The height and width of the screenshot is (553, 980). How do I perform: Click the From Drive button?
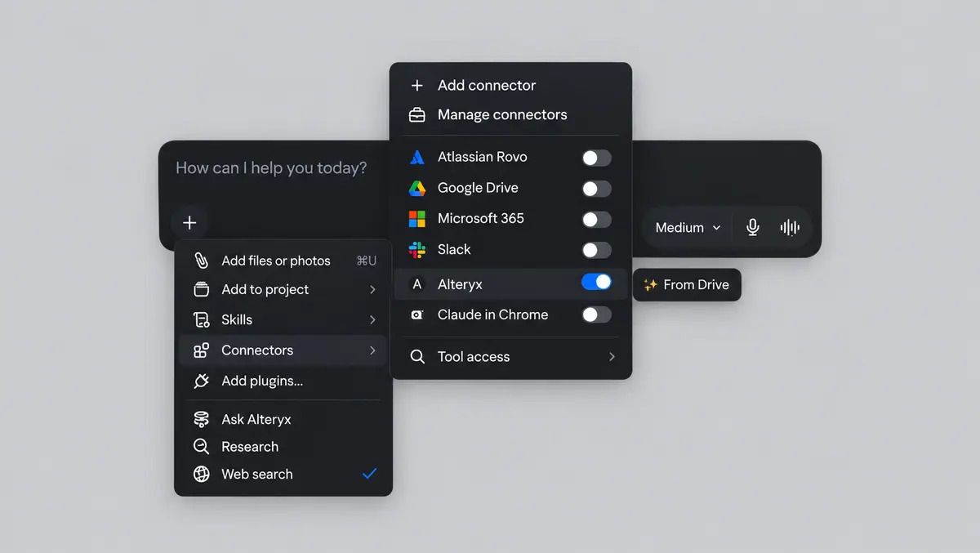tap(687, 285)
